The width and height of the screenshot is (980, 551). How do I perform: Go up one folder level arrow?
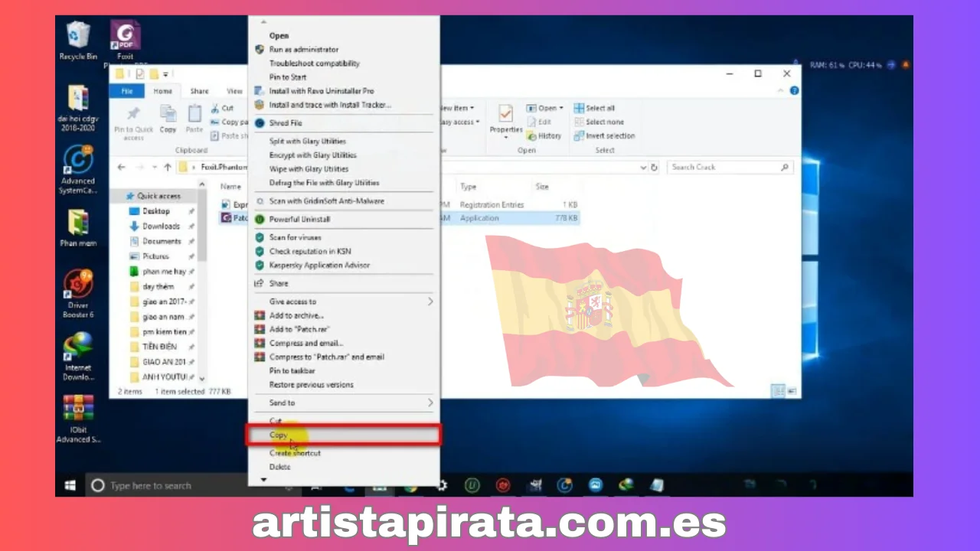click(x=166, y=167)
